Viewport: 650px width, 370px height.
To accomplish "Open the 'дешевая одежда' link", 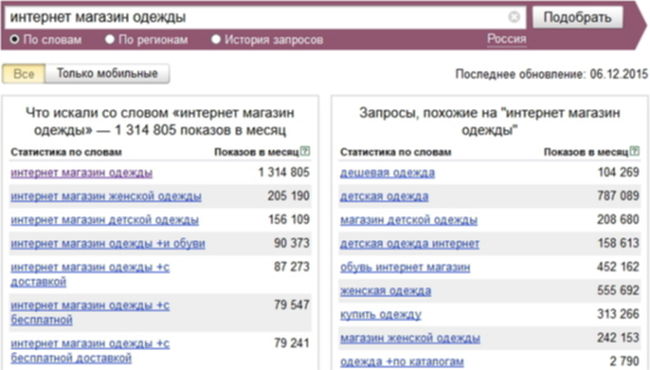I will [388, 172].
